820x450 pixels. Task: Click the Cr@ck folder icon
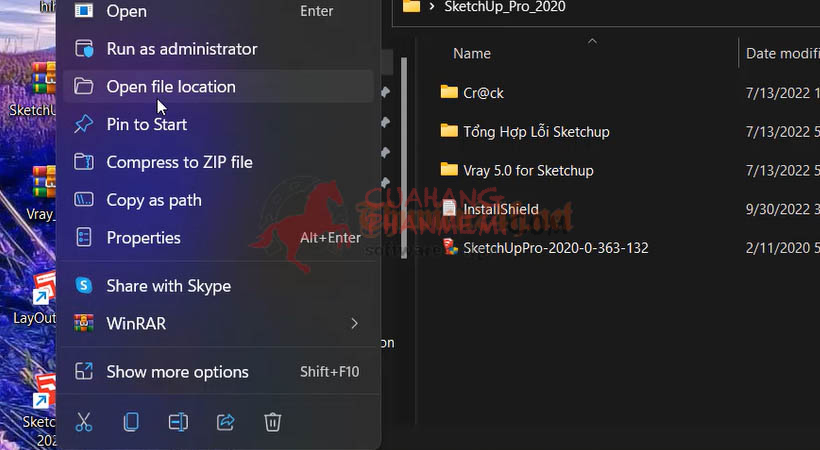coord(449,92)
